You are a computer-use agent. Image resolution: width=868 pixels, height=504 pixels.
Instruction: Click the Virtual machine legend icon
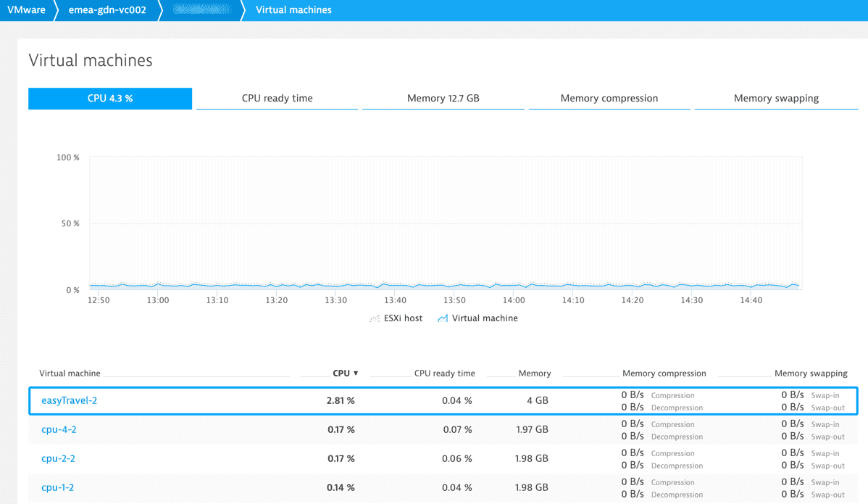(442, 318)
